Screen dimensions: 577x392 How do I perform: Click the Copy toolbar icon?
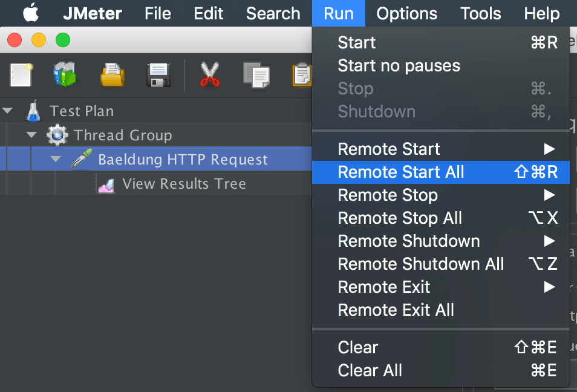tap(256, 76)
